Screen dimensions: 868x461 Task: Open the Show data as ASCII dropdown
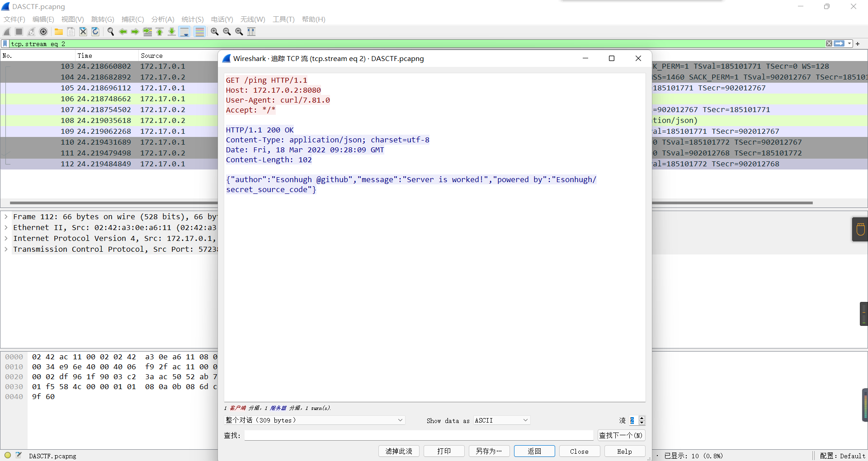tap(501, 420)
